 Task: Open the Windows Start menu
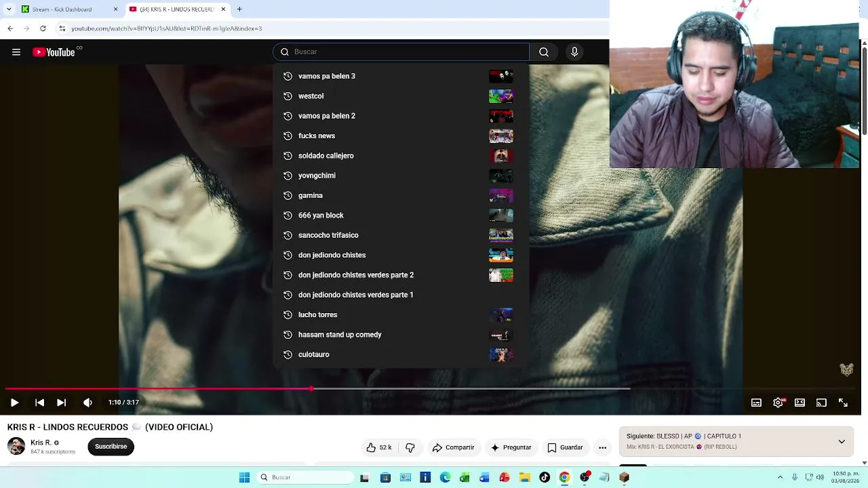point(244,478)
